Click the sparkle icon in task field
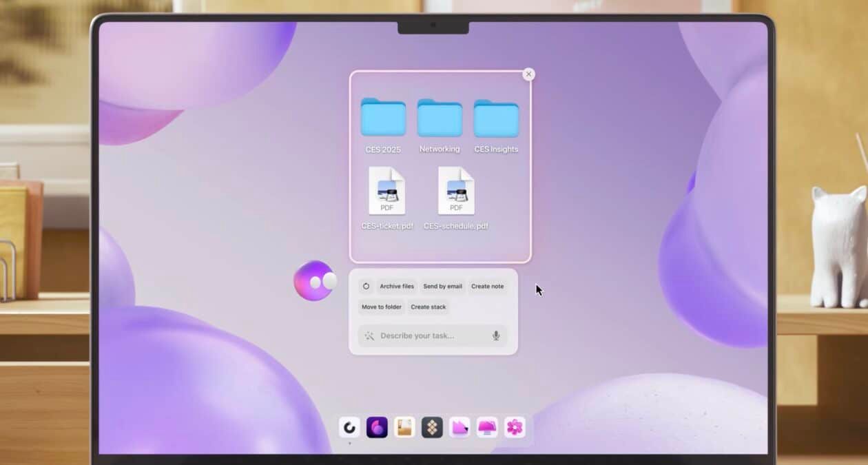Viewport: 868px width, 465px height. pos(369,335)
